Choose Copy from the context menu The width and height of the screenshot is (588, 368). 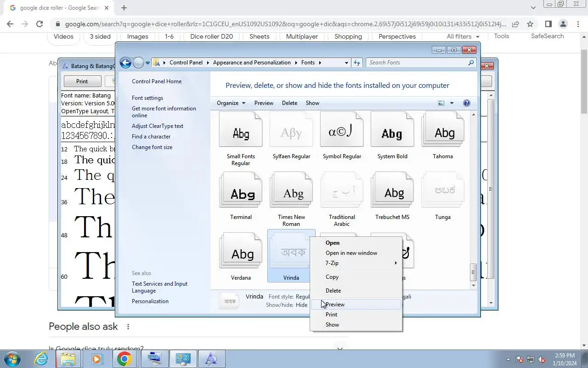click(356, 277)
